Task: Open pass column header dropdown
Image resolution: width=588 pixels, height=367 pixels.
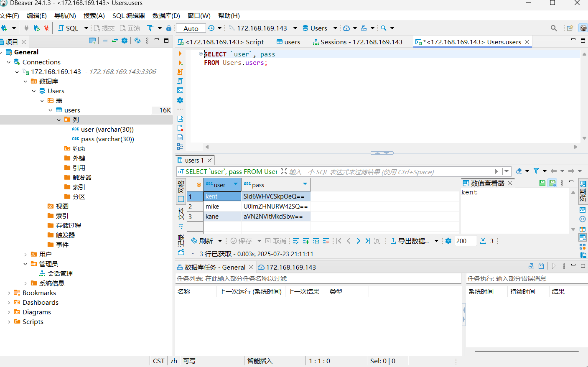Action: pyautogui.click(x=305, y=184)
